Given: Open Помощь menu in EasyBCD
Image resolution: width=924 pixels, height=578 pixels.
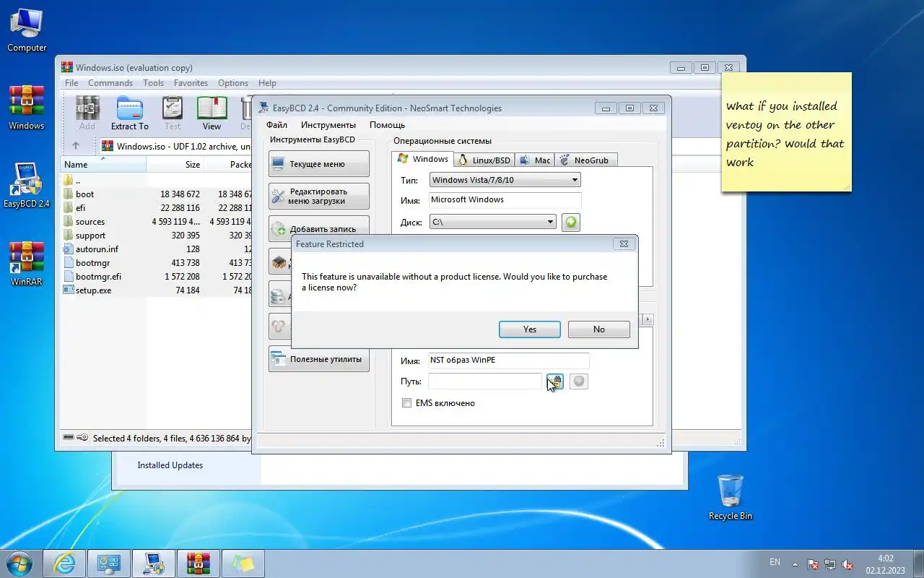Looking at the screenshot, I should click(387, 125).
